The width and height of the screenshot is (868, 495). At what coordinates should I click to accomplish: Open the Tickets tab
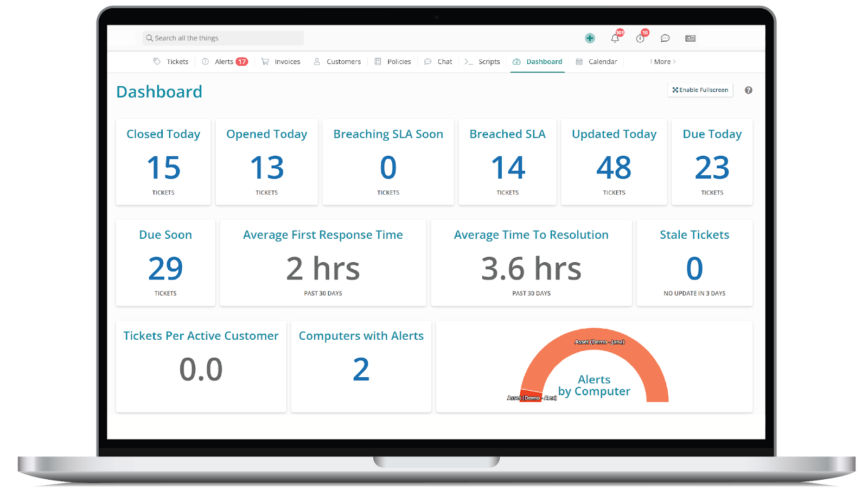click(x=171, y=62)
